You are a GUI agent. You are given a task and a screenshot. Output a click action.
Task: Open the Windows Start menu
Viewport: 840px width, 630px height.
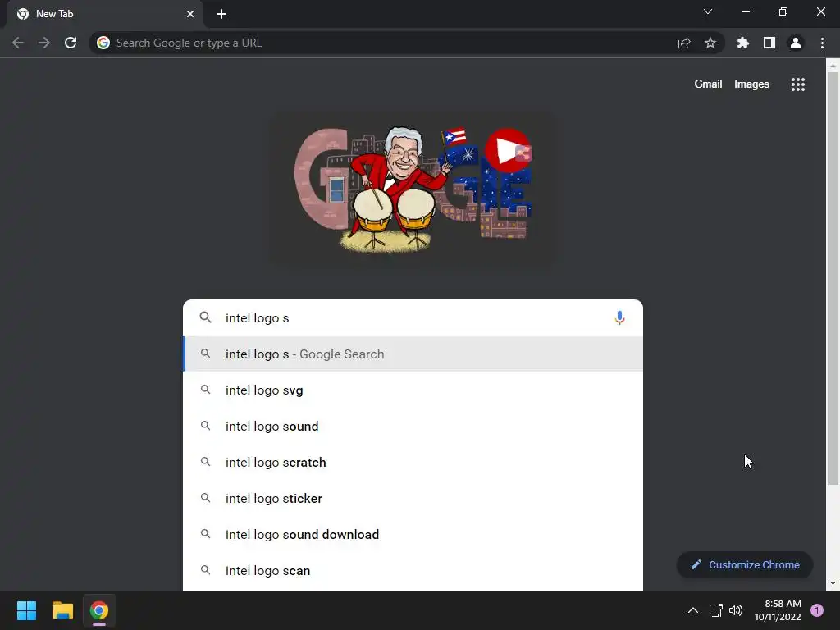(26, 610)
